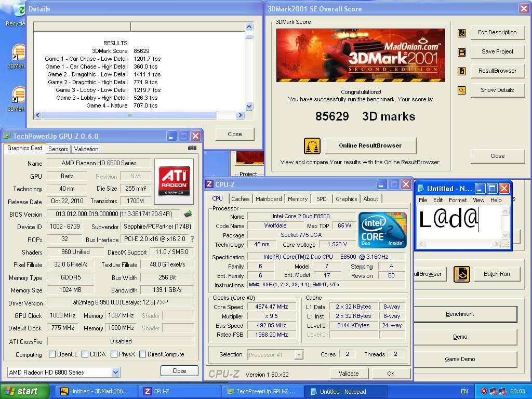The image size is (532, 399).
Task: Open the Notepad File menu
Action: [x=423, y=200]
